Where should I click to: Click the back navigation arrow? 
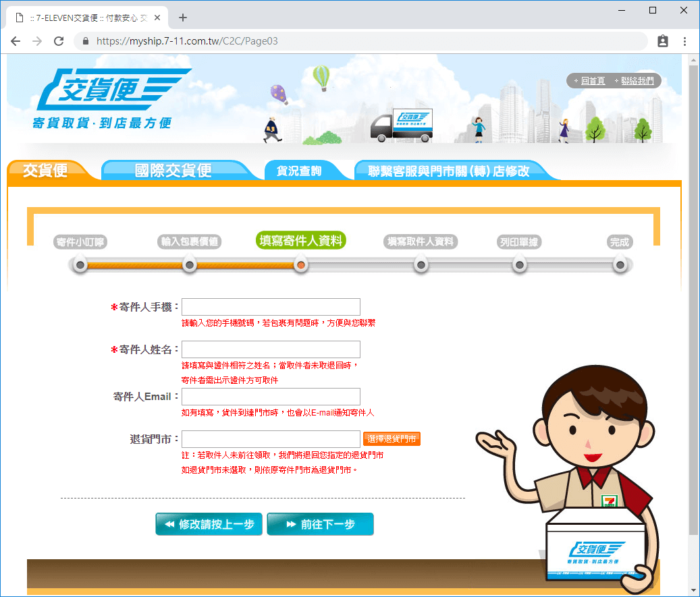click(16, 41)
